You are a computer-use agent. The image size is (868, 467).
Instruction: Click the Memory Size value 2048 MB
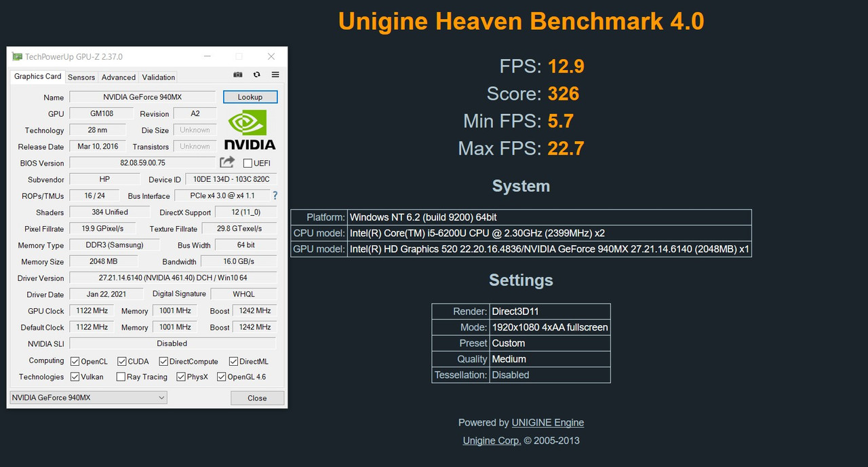pyautogui.click(x=103, y=261)
